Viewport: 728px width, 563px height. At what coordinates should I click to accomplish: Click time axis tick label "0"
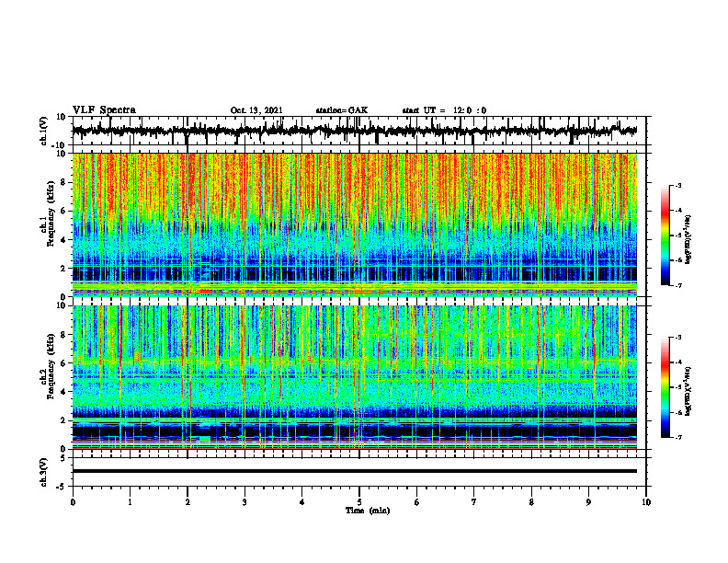pyautogui.click(x=73, y=502)
